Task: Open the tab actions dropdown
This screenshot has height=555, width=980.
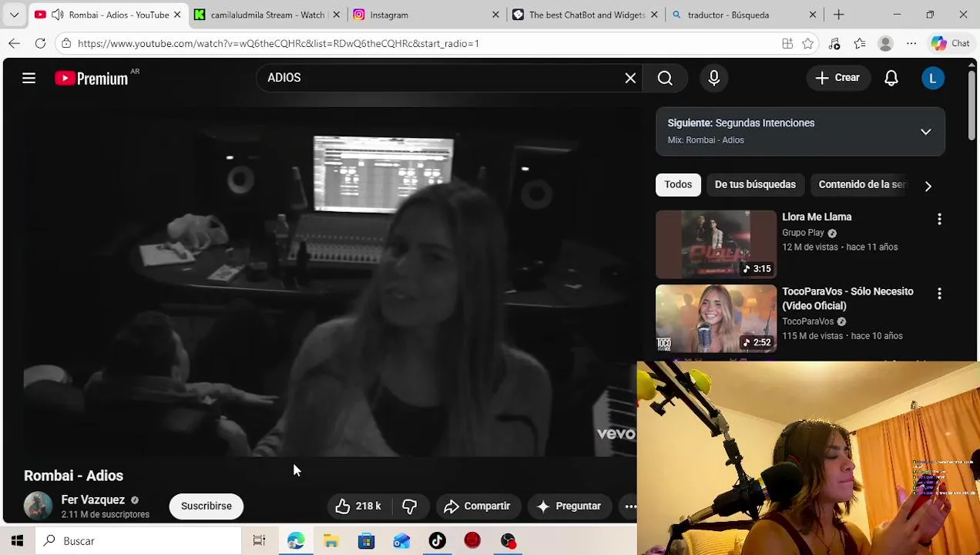Action: point(14,15)
